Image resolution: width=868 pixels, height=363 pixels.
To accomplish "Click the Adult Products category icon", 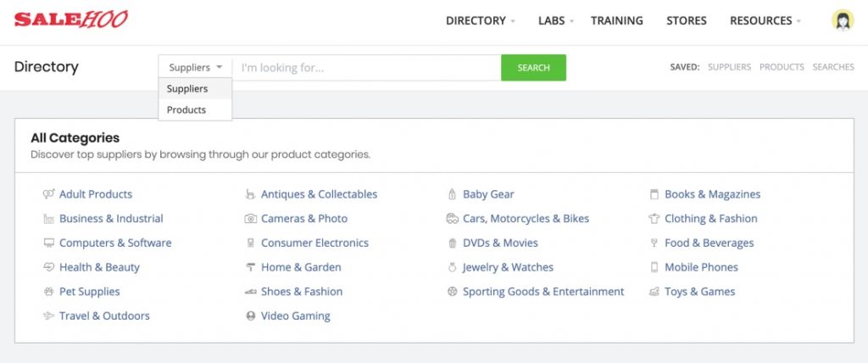I will pyautogui.click(x=48, y=194).
